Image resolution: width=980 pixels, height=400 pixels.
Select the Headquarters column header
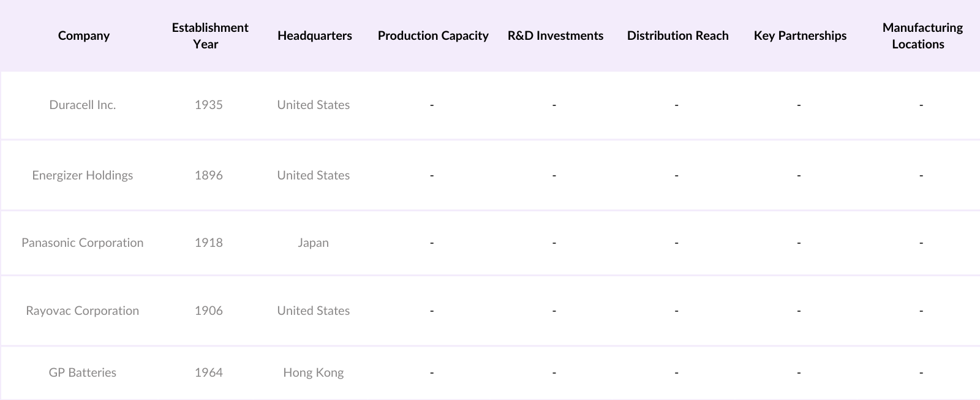coord(314,36)
